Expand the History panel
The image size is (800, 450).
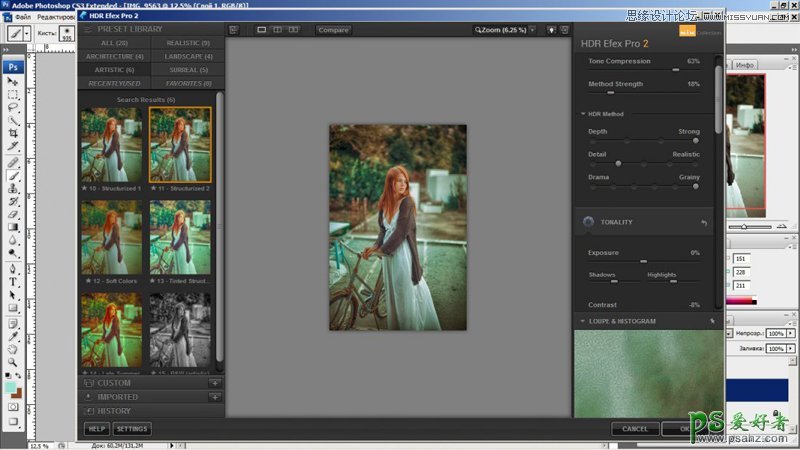113,411
